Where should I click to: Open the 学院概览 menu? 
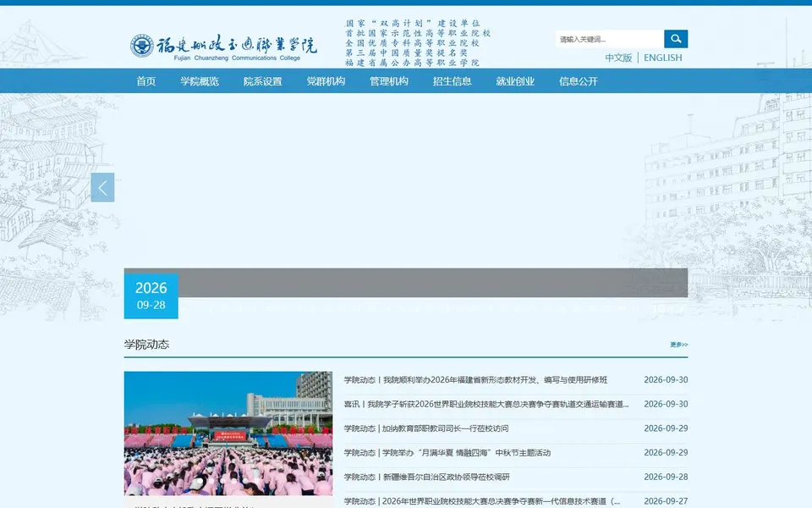[200, 81]
